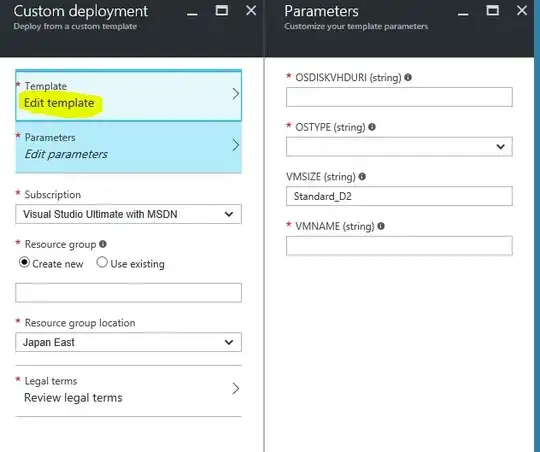Open Resource group location dropdown
Image resolution: width=540 pixels, height=452 pixels.
pos(128,342)
